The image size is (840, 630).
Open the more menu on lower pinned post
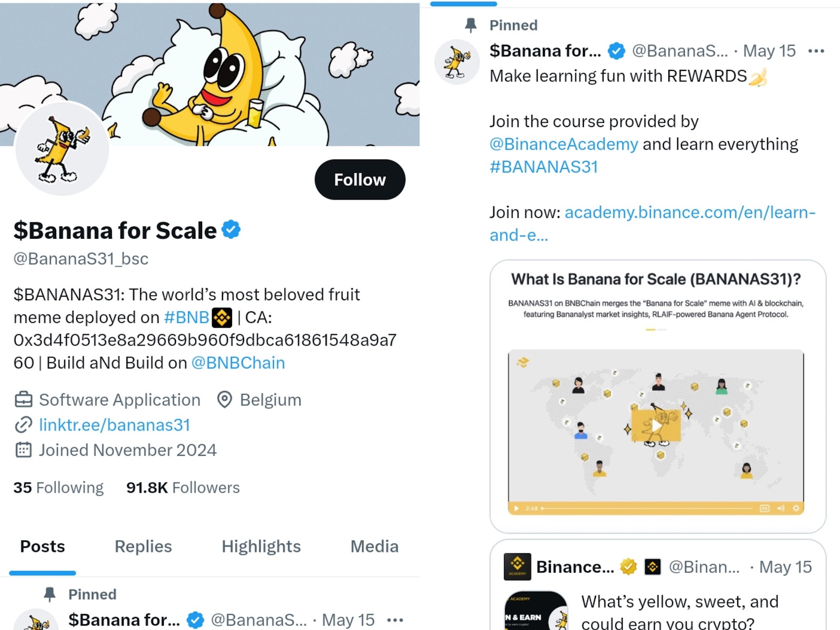395,620
